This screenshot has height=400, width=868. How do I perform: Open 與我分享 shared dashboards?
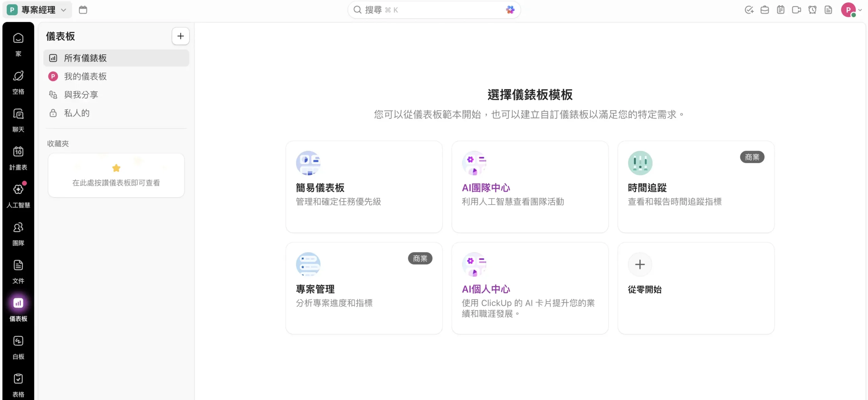tap(82, 94)
